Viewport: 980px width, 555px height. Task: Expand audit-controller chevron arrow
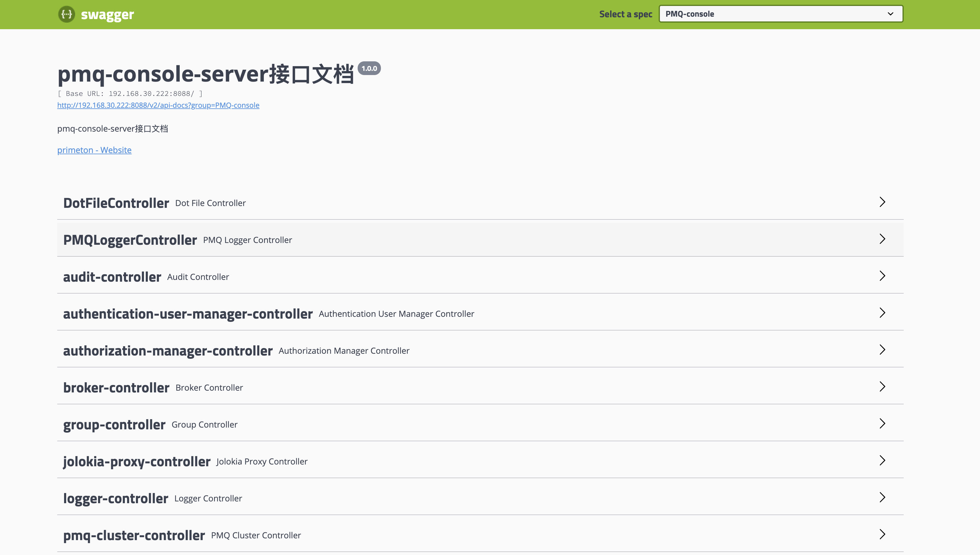882,276
